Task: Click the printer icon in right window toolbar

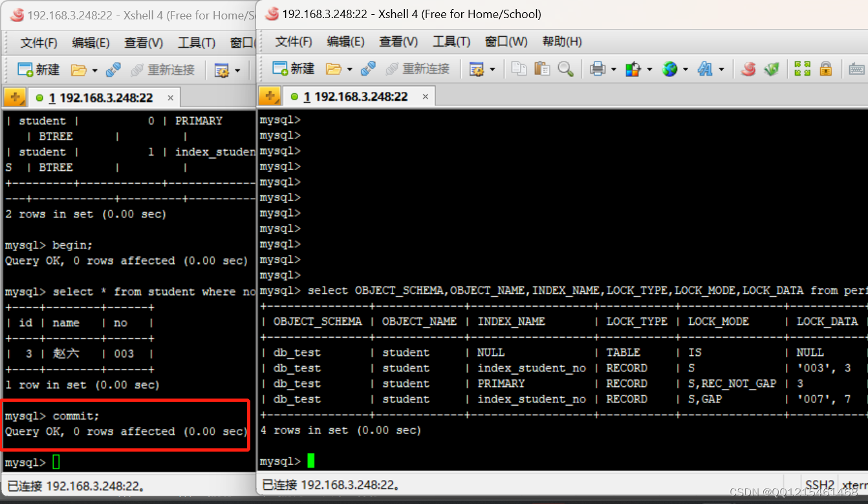Action: click(x=597, y=69)
